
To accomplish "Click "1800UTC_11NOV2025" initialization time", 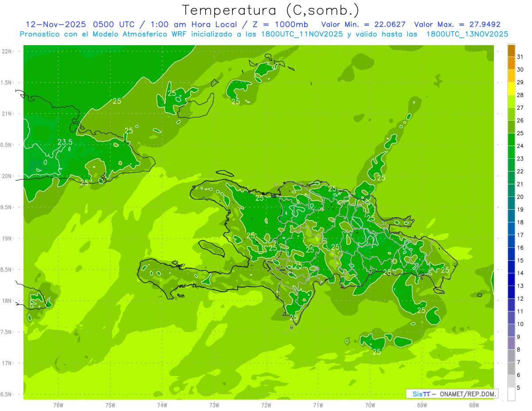I will click(x=300, y=34).
